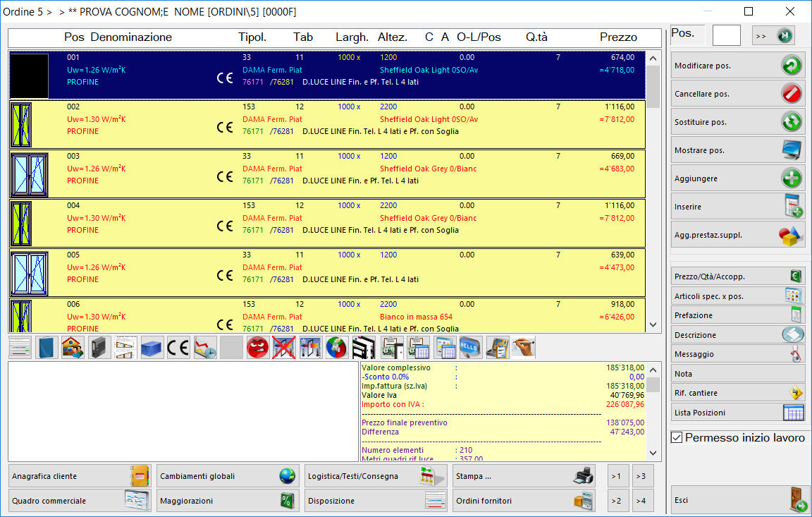Image resolution: width=812 pixels, height=517 pixels.
Task: Click the blue HELLO speech bubble icon
Action: 470,348
